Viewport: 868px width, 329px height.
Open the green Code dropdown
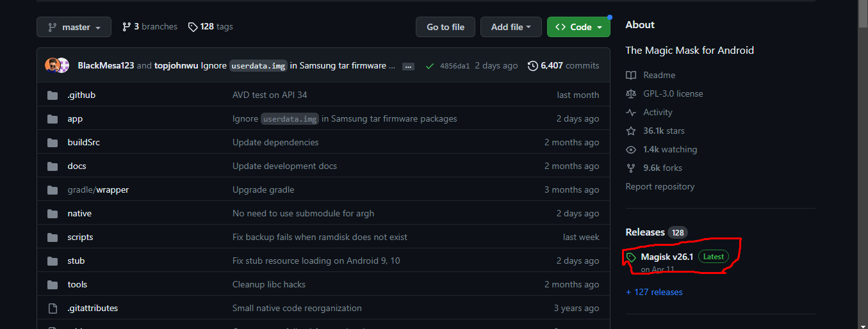tap(578, 27)
